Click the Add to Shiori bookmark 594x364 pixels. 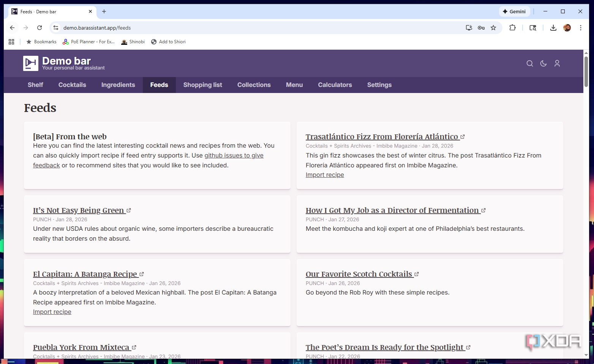[168, 42]
